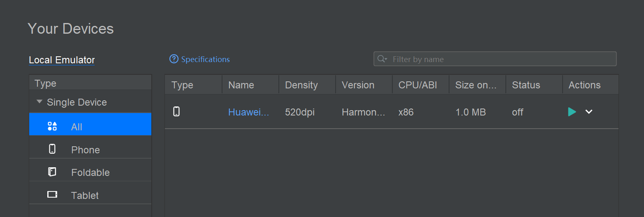The image size is (644, 217).
Task: Click the search magnifier dropdown icon
Action: 382,59
